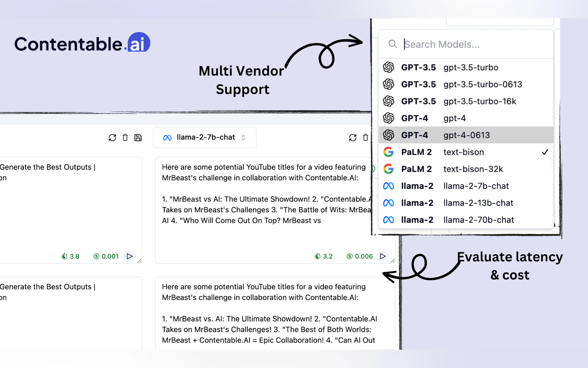Open the llama-2-7b-chat model dropdown
The image size is (588, 368).
pyautogui.click(x=205, y=137)
